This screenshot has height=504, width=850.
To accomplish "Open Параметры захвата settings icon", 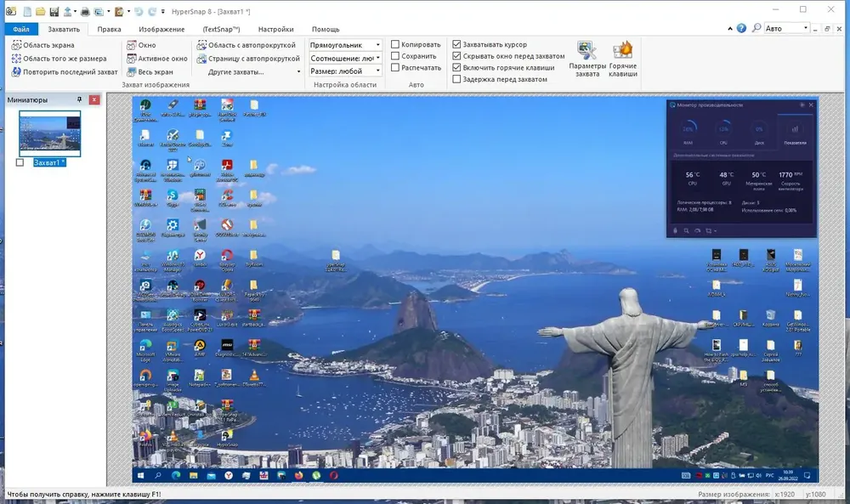I will [x=587, y=51].
